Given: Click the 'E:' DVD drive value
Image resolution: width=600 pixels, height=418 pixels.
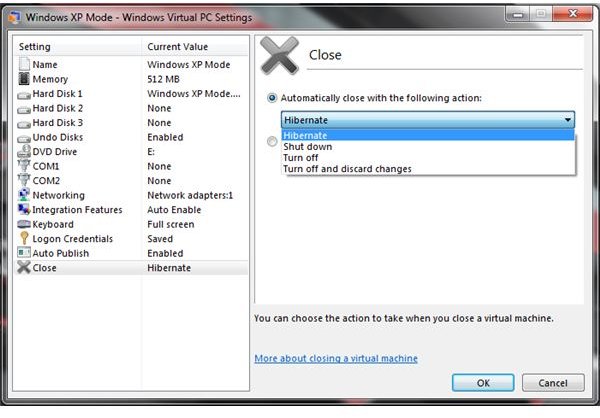Looking at the screenshot, I should point(151,152).
